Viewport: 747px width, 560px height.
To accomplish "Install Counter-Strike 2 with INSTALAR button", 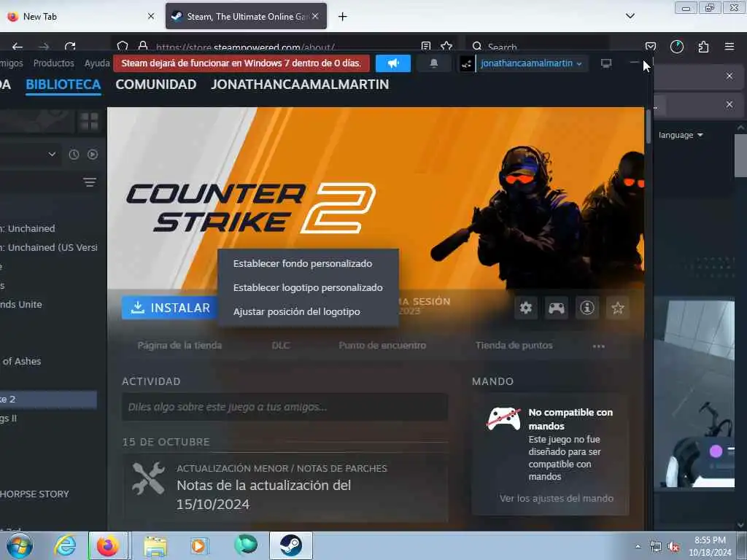I will tap(169, 308).
